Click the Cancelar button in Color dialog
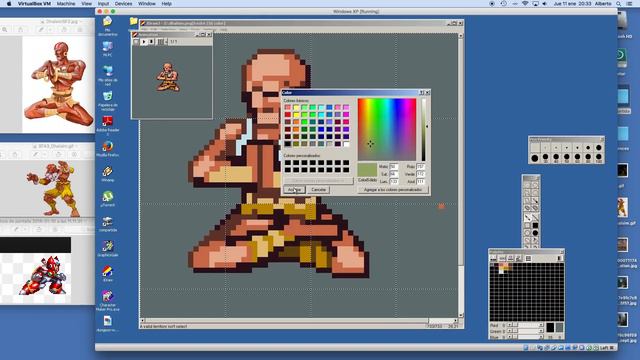This screenshot has width=640, height=360. tap(318, 190)
